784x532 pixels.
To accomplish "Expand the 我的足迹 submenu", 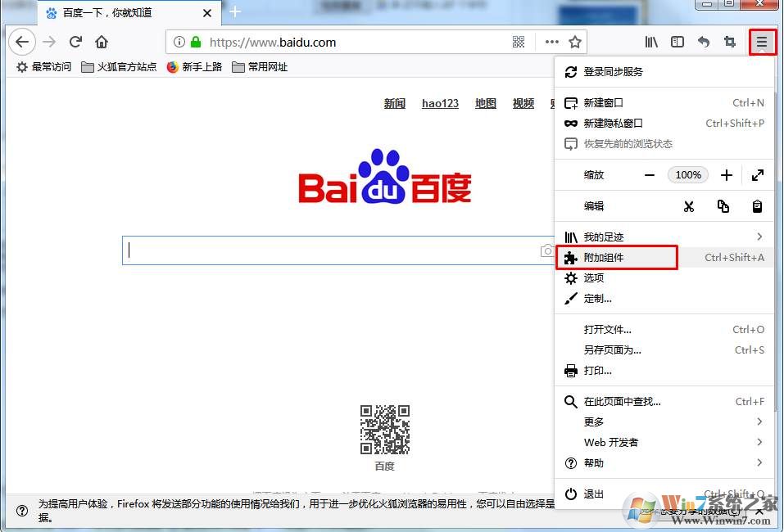I will 664,237.
